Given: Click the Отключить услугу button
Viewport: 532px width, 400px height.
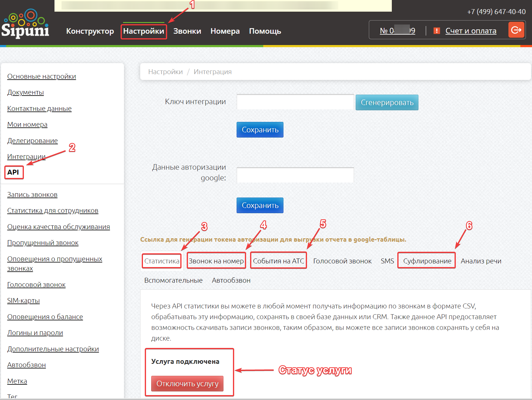Looking at the screenshot, I should tap(187, 383).
